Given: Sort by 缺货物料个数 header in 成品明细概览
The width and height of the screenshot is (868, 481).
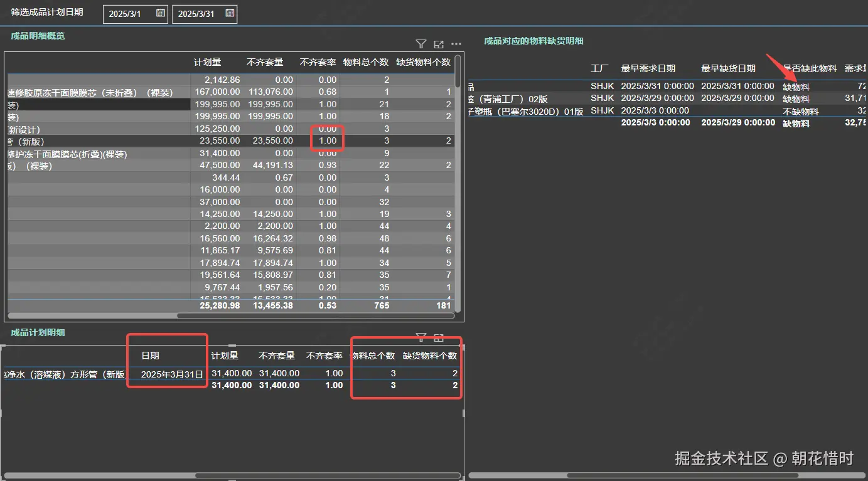Looking at the screenshot, I should tap(424, 62).
